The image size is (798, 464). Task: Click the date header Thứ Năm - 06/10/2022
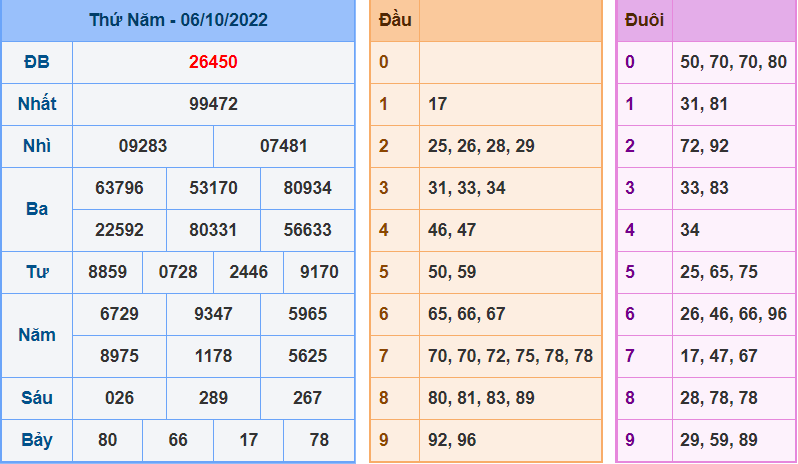pyautogui.click(x=178, y=20)
